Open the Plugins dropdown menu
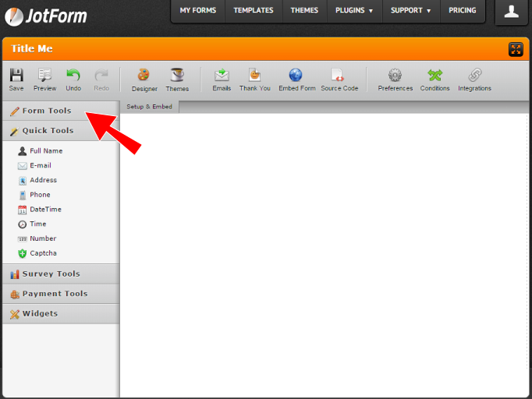The image size is (532, 399). tap(354, 10)
